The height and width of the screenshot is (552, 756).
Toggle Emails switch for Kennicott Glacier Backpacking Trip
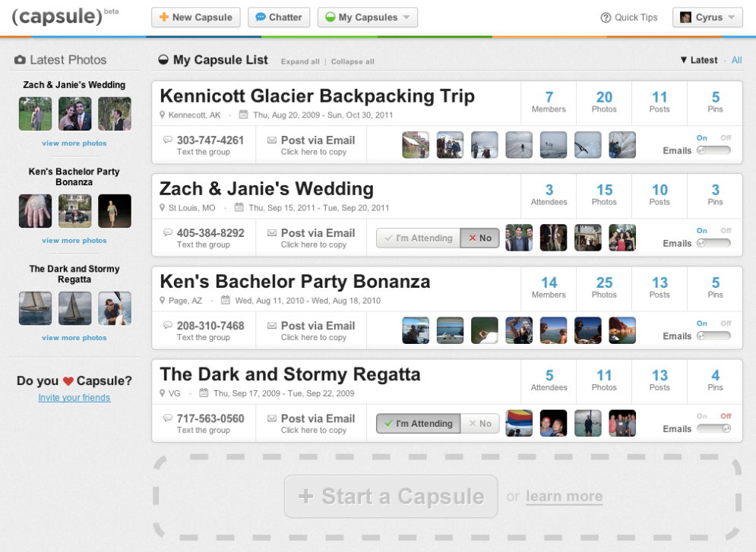click(x=713, y=150)
